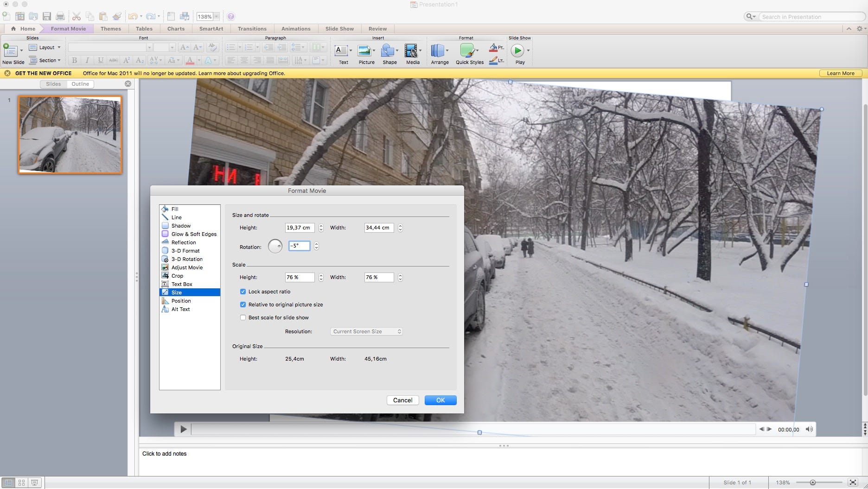Open the font name dropdown arrow
The height and width of the screenshot is (489, 868).
pyautogui.click(x=149, y=47)
